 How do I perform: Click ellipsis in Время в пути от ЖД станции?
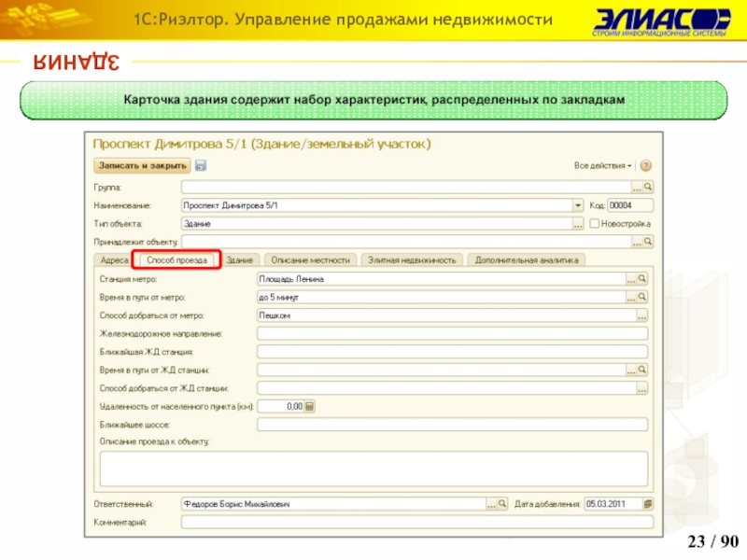pos(631,370)
